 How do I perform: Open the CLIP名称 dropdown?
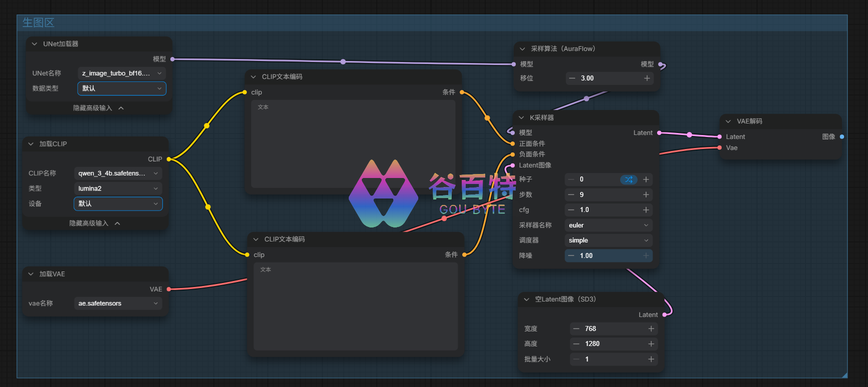coord(118,173)
